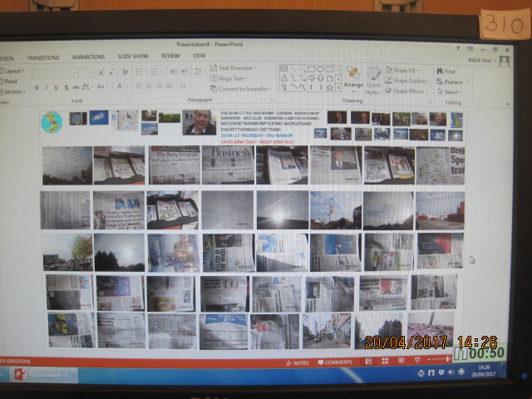Open PowerPoint Help question mark
Image resolution: width=532 pixels, height=399 pixels.
[458, 48]
